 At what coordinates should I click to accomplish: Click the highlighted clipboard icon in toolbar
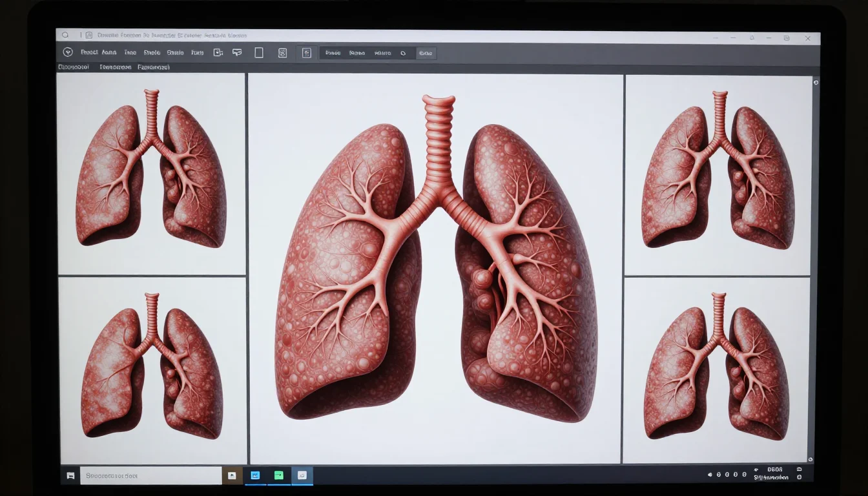click(x=307, y=53)
